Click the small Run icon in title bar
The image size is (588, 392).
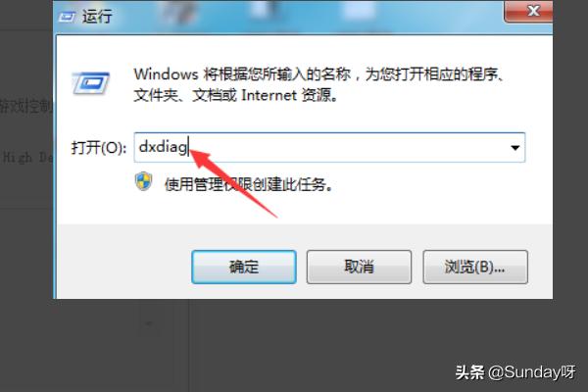pos(68,17)
